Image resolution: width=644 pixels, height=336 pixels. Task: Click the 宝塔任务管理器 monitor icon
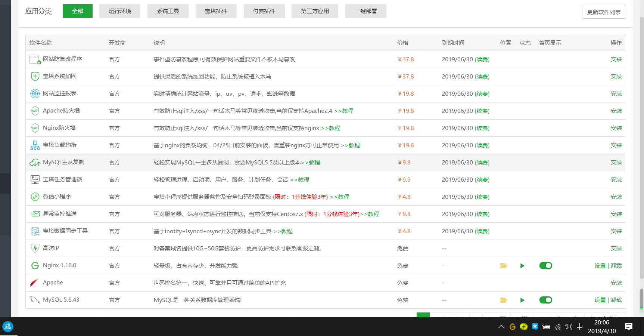click(x=35, y=179)
